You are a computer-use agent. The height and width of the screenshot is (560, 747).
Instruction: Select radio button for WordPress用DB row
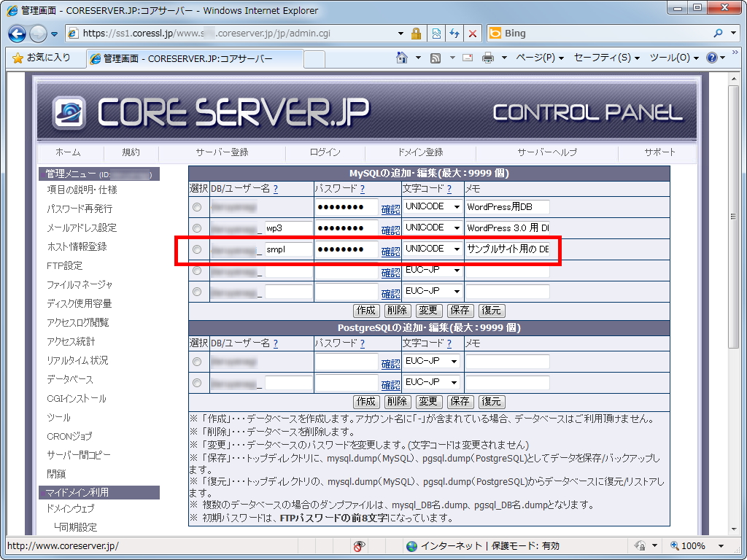tap(197, 207)
